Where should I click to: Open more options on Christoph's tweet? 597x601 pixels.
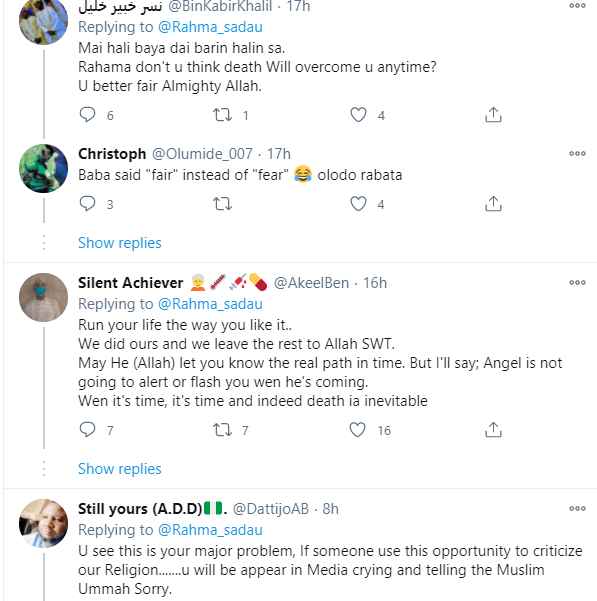coord(577,154)
